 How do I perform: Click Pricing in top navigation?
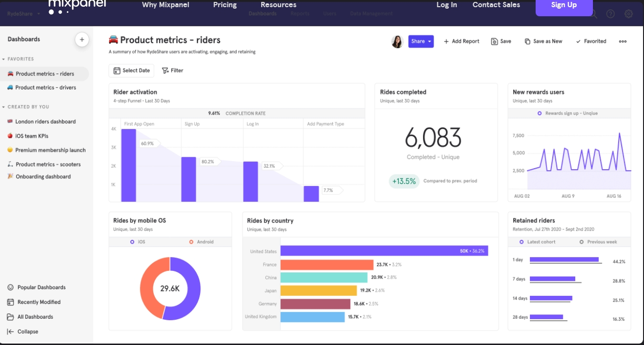click(x=225, y=5)
